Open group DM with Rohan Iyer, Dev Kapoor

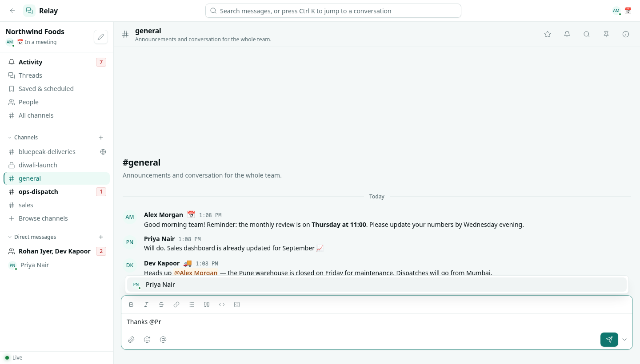click(x=56, y=251)
